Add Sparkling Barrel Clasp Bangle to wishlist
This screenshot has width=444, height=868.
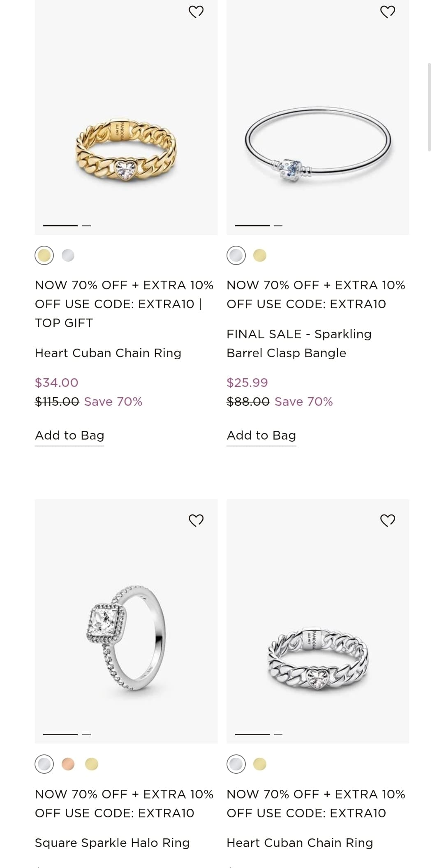pyautogui.click(x=388, y=12)
